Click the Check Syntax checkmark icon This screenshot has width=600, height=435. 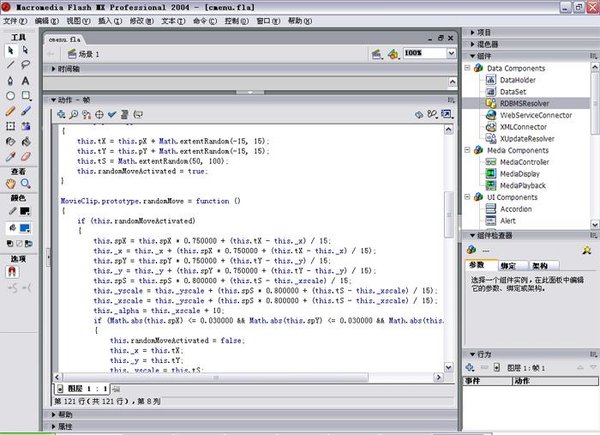(112, 113)
